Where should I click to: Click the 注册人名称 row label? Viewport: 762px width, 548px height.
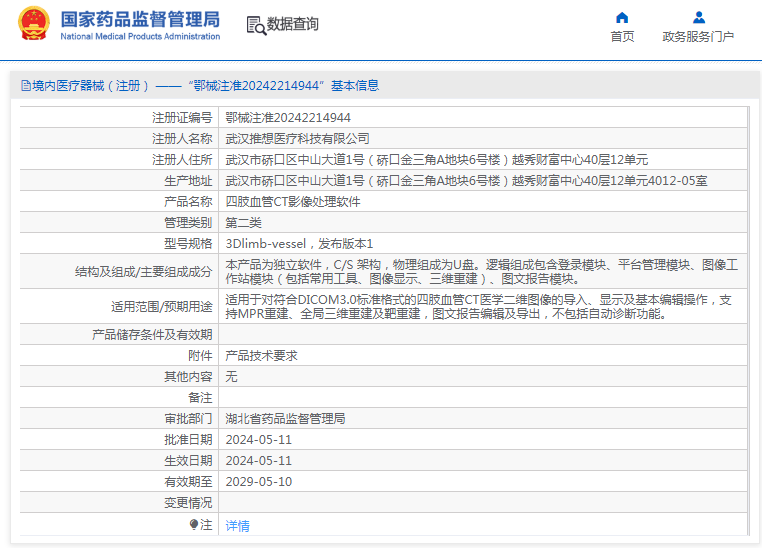(182, 139)
